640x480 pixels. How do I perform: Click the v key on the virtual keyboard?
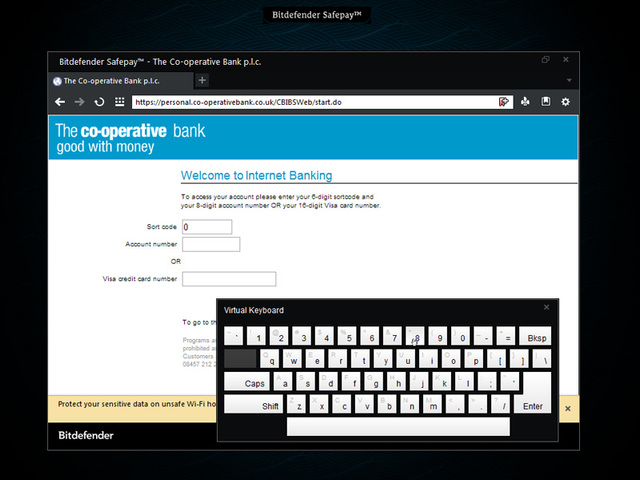364,404
